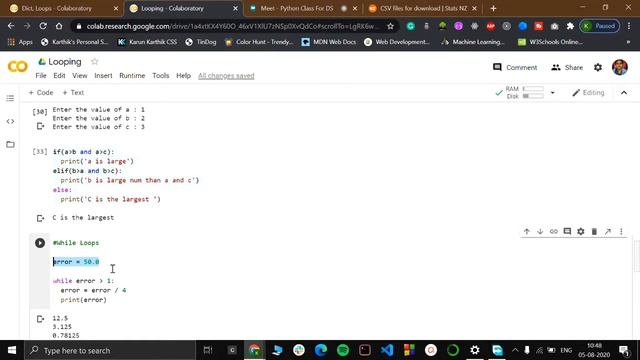The height and width of the screenshot is (360, 640).
Task: Show hidden system tray icons
Action: coord(515,350)
